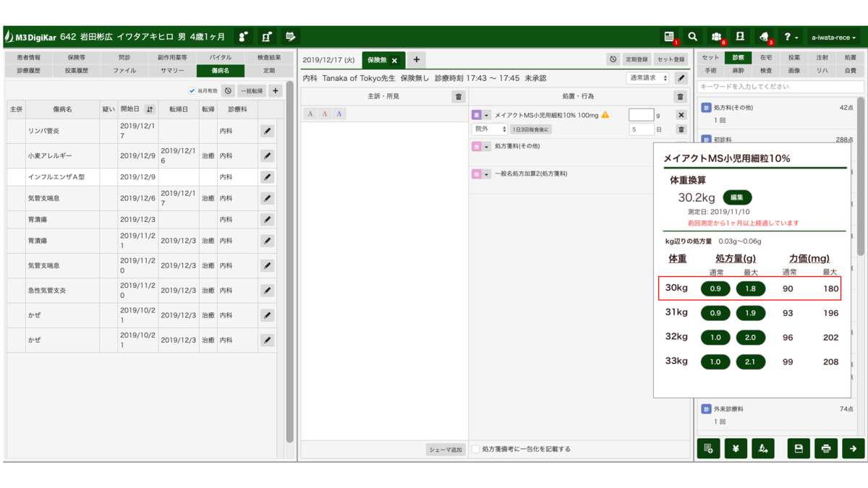Expand dropdown arrow beside 一般名処方加算2
The width and height of the screenshot is (868, 488).
tap(487, 174)
